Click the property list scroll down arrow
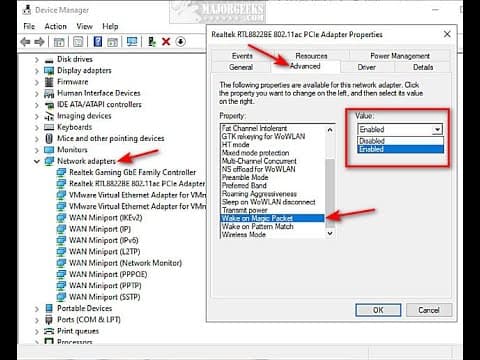 [x=330, y=233]
